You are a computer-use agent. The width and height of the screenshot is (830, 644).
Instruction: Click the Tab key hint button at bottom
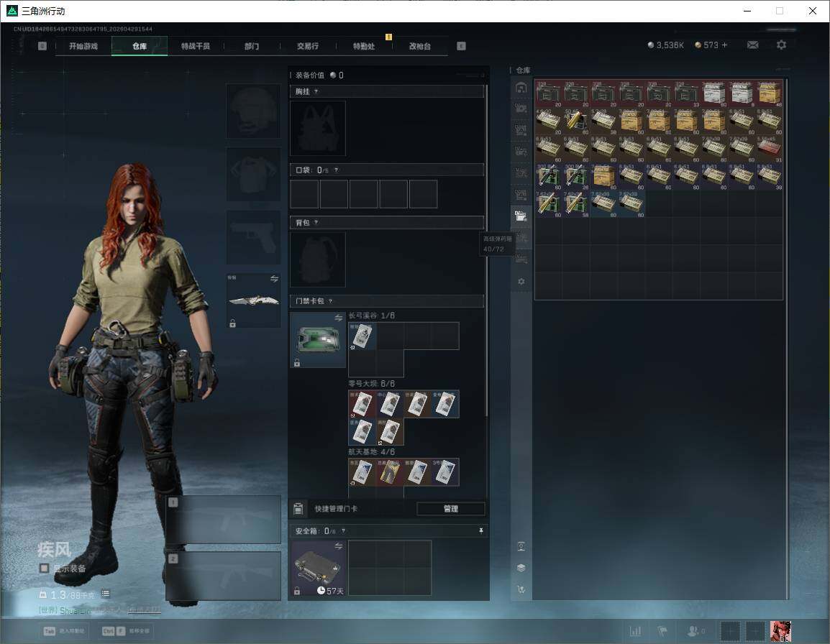click(x=65, y=631)
